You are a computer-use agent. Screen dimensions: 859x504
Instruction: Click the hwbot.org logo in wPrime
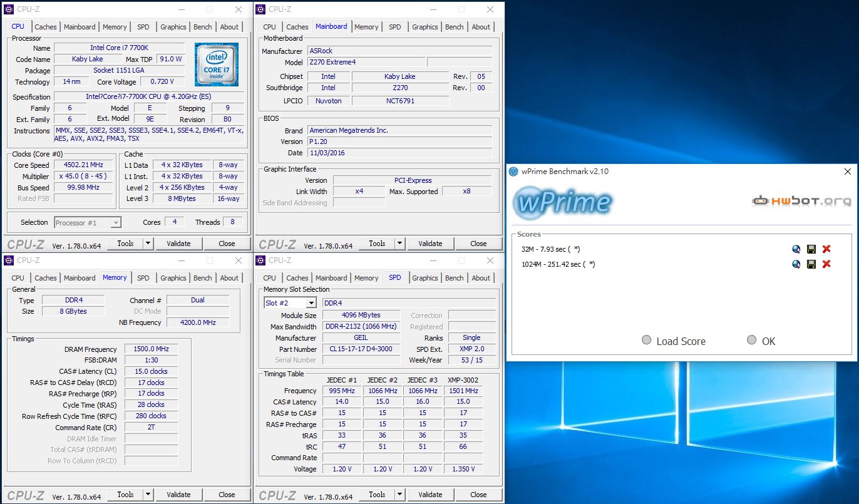pos(801,201)
